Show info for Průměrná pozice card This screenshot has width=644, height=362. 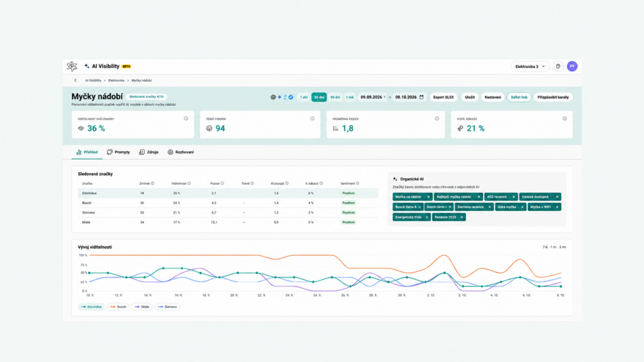click(437, 118)
